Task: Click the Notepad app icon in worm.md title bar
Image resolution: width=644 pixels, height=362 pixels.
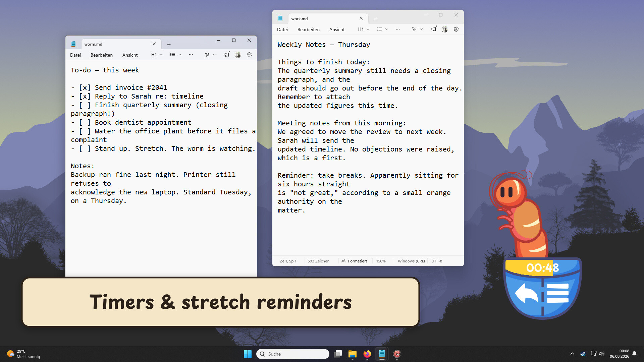Action: point(73,44)
